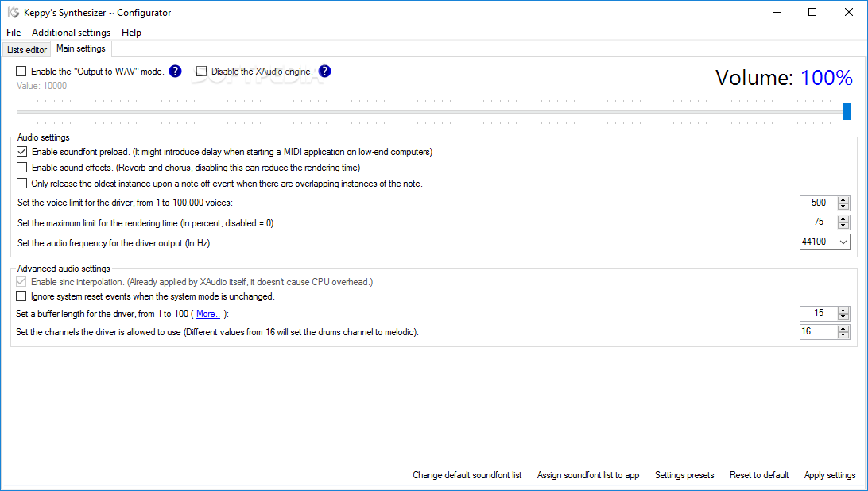868x491 pixels.
Task: Increase voice limit with up arrow
Action: pyautogui.click(x=843, y=200)
